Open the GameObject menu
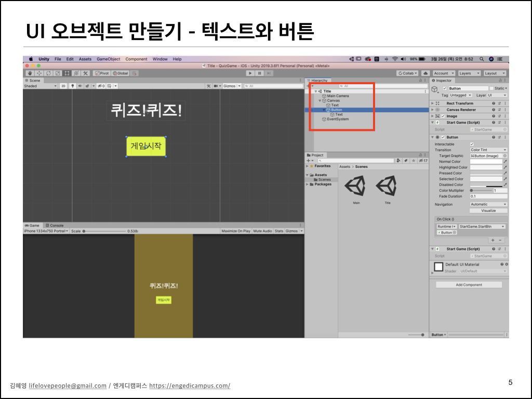 point(108,59)
